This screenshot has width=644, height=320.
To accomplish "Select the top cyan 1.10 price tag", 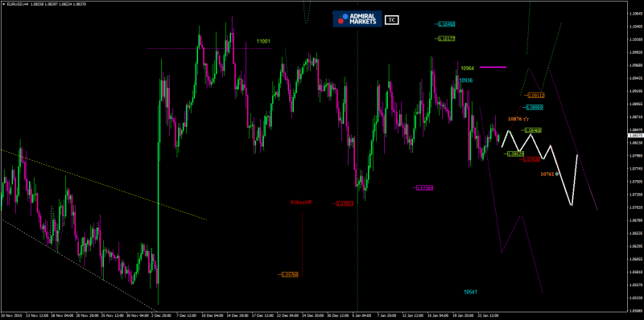I will click(446, 24).
